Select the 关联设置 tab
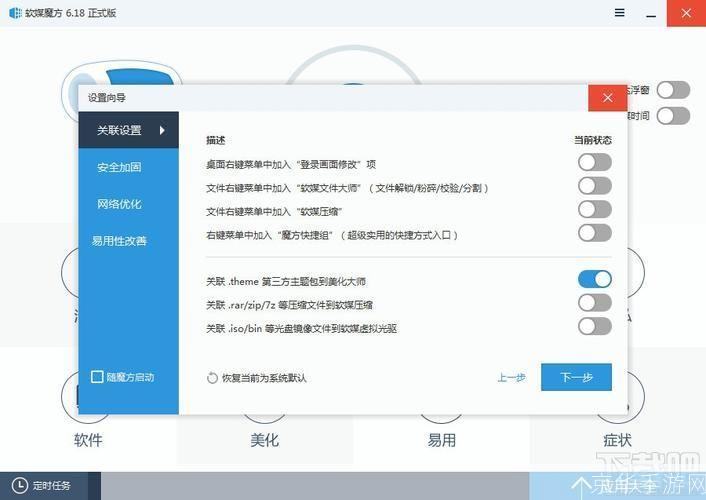This screenshot has width=706, height=500. pos(128,130)
